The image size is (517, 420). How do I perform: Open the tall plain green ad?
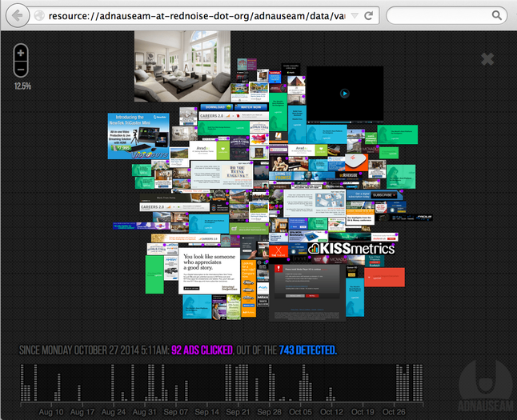[154, 274]
